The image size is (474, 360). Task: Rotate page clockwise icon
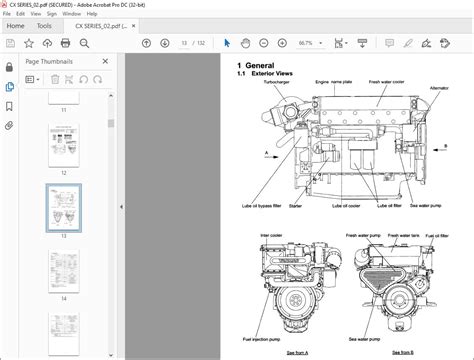tap(97, 79)
